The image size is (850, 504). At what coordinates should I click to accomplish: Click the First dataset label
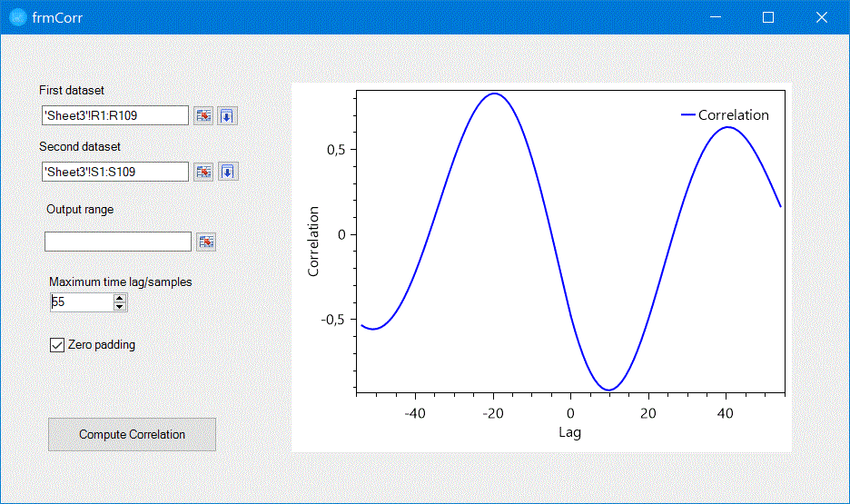click(72, 91)
